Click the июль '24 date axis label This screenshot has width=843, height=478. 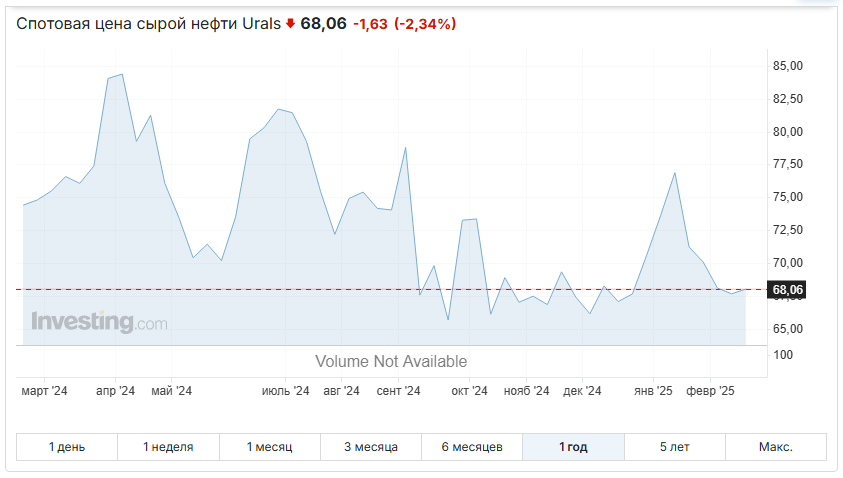click(285, 391)
